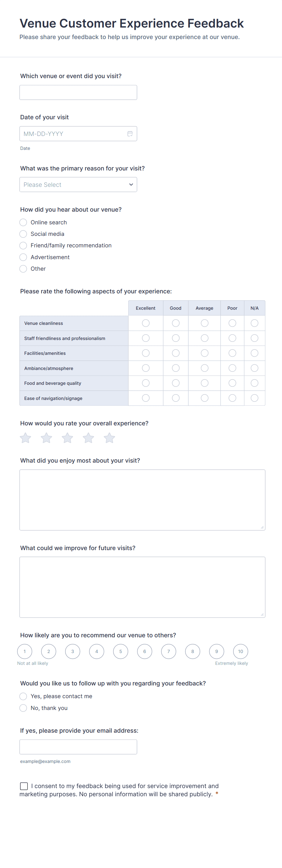Select 7 on the likelihood scale
The width and height of the screenshot is (282, 868).
tap(169, 651)
